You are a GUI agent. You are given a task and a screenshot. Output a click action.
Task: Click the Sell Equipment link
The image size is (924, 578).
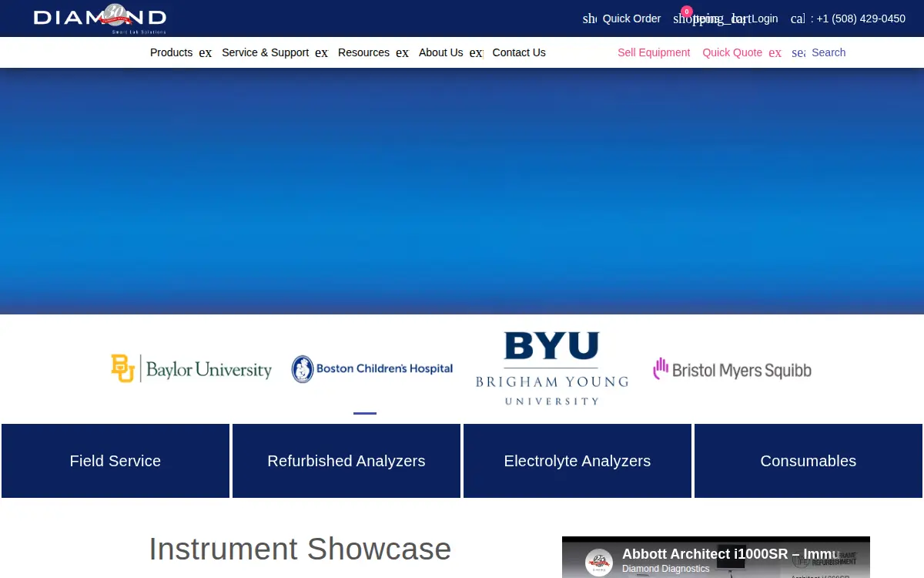pyautogui.click(x=654, y=52)
